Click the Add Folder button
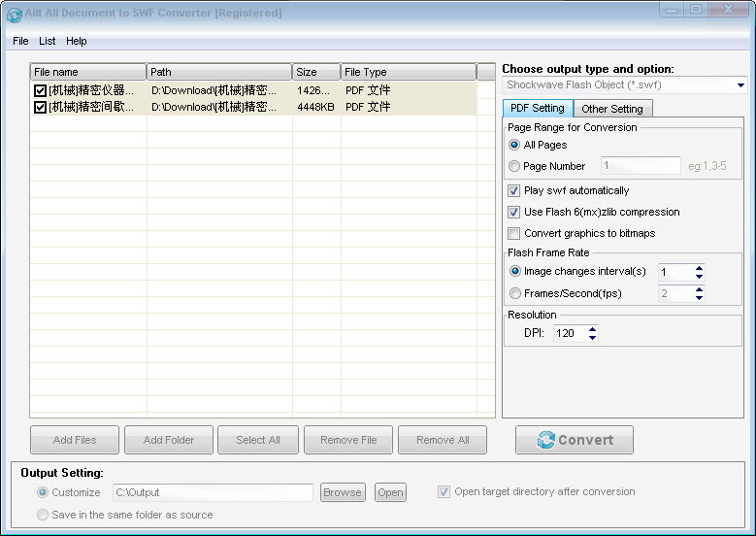This screenshot has width=756, height=536. [169, 440]
